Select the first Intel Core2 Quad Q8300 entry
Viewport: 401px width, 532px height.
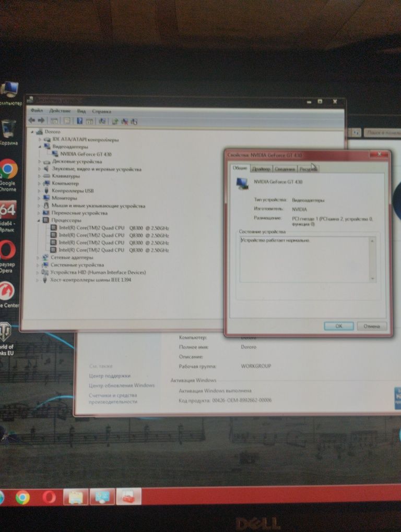(114, 228)
